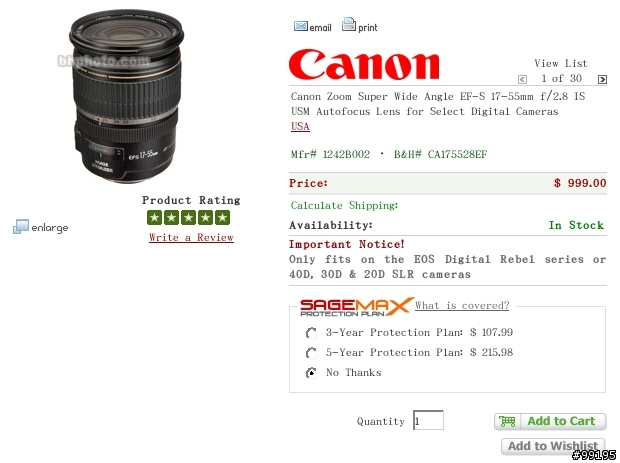Go to previous item arrow
620x463 pixels.
[522, 79]
